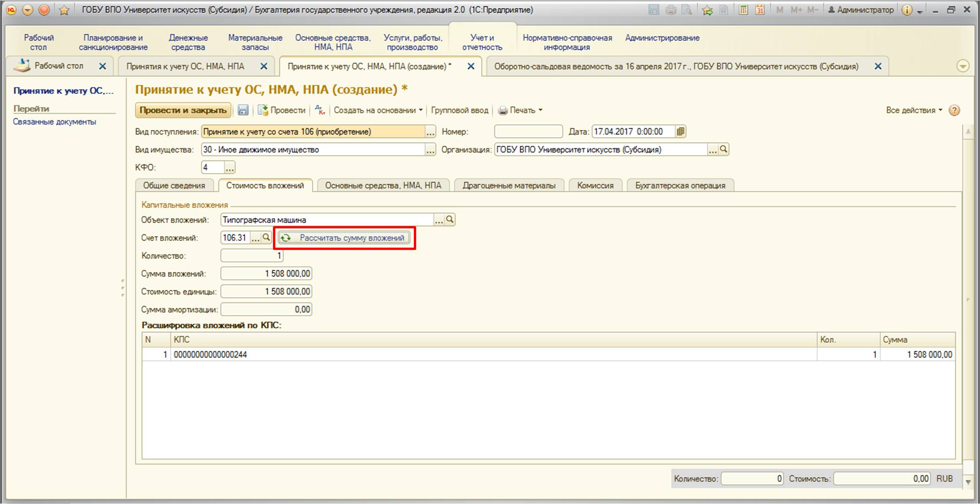980x504 pixels.
Task: Expand the Создать на основании dropdown
Action: coord(378,110)
